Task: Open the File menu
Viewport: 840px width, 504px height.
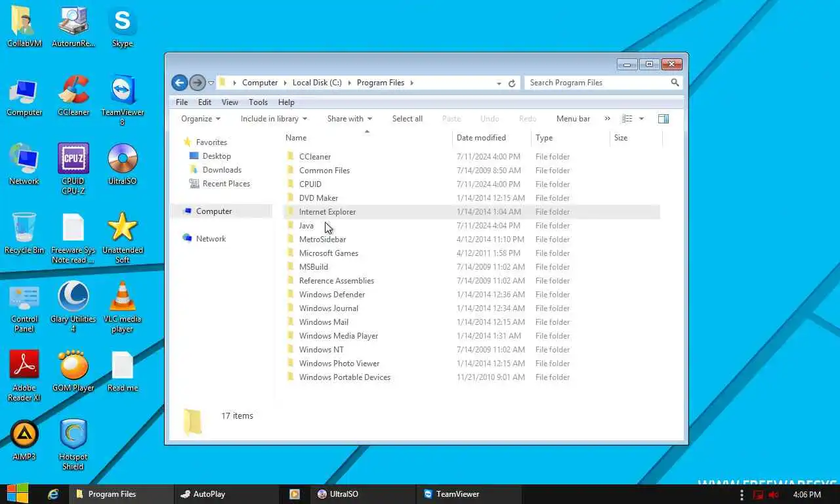Action: pos(182,102)
